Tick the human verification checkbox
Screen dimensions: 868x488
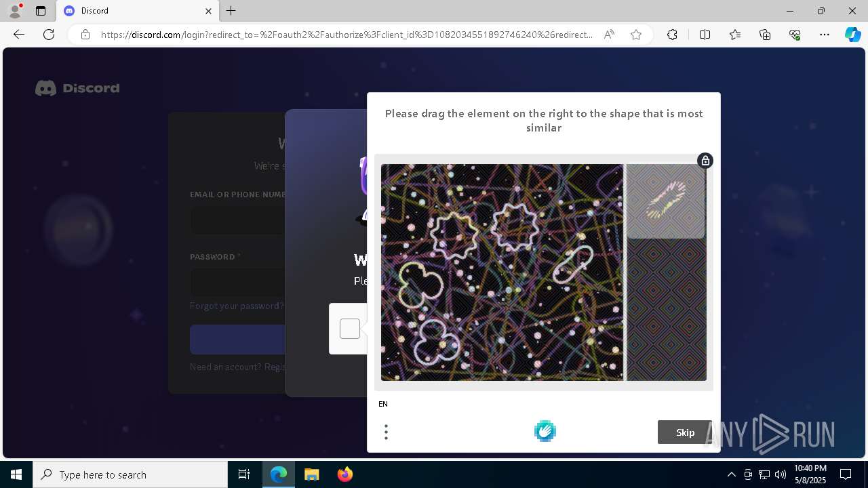pos(350,329)
